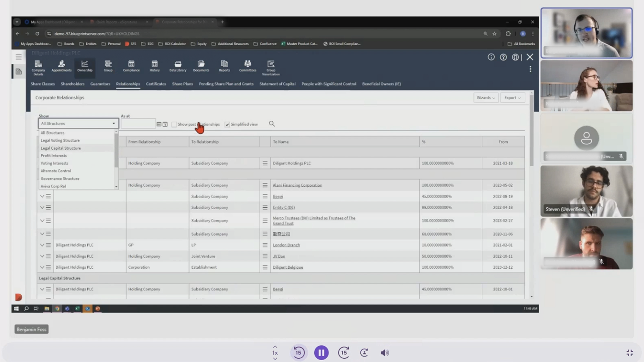Open Merco Trustees (BVI) Limited link

(314, 221)
